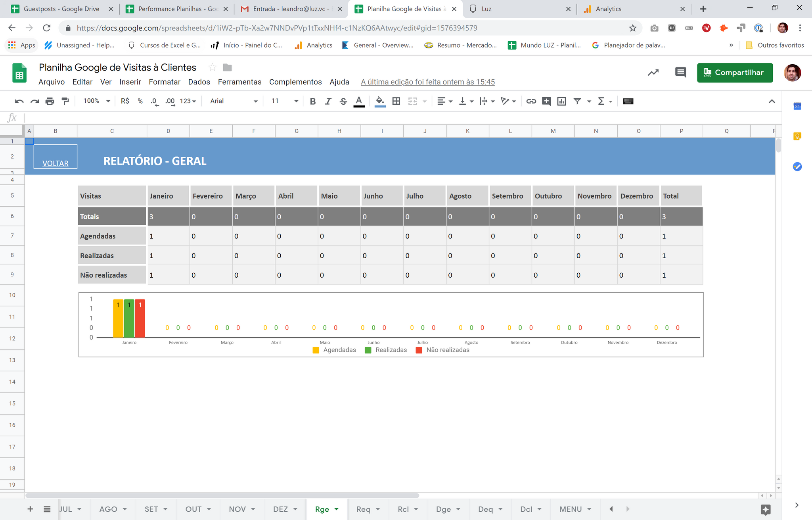
Task: Click the green Compartilhar button
Action: [x=735, y=73]
